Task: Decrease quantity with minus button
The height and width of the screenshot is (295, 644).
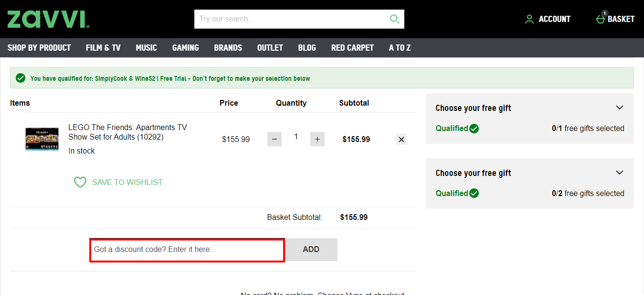Action: [x=274, y=140]
